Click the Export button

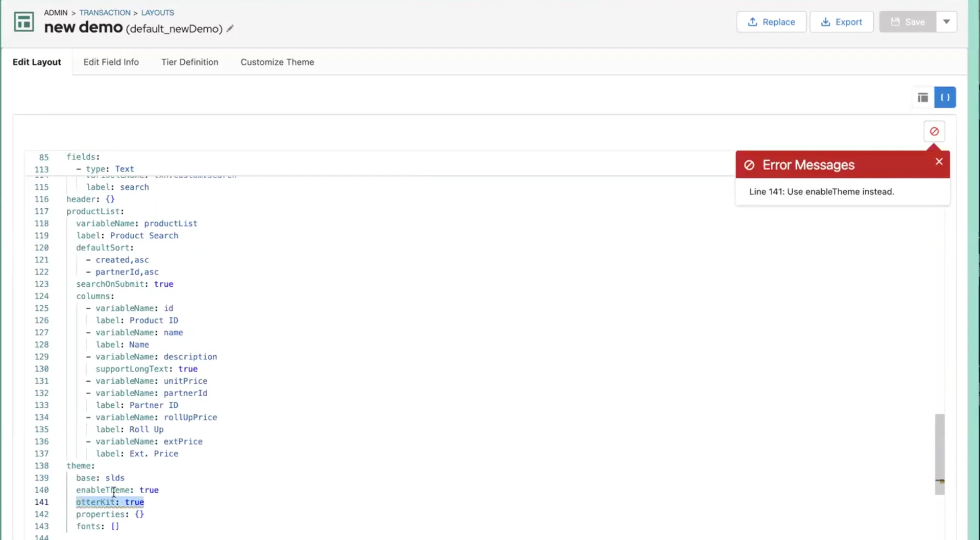841,22
